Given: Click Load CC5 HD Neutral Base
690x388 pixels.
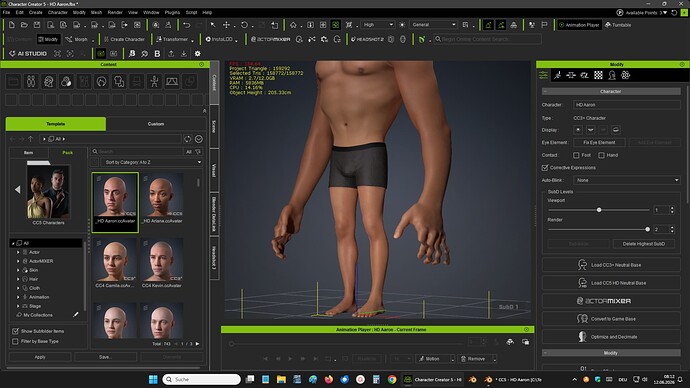Looking at the screenshot, I should point(611,283).
